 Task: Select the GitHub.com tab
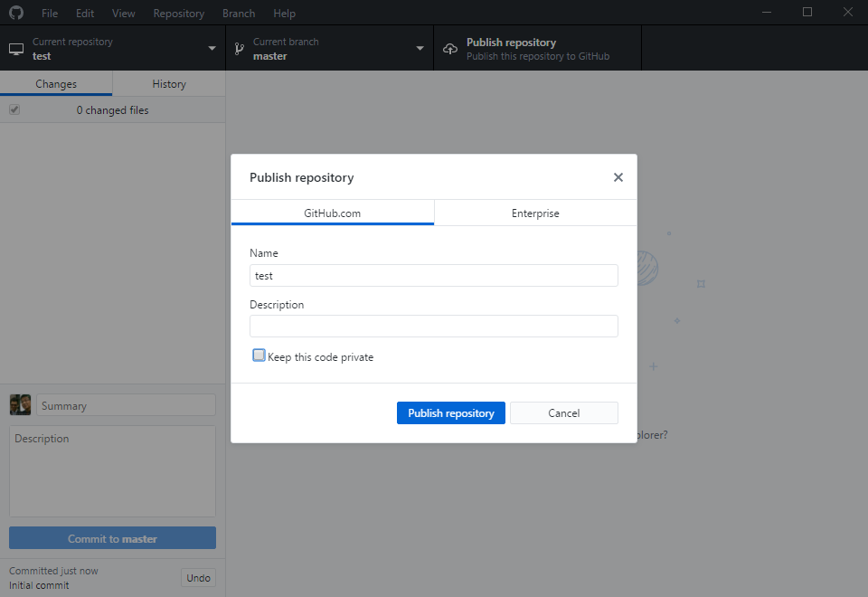pos(332,213)
